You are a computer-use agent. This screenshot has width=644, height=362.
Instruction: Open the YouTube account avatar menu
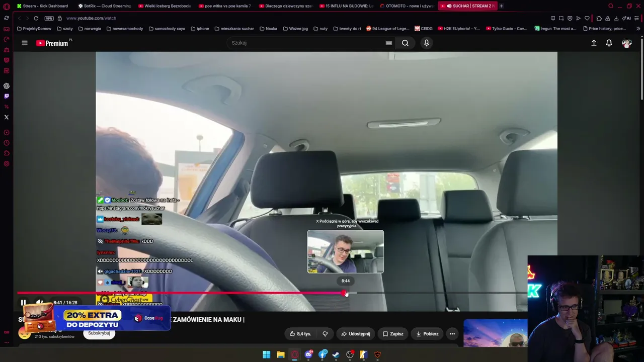[x=627, y=43]
